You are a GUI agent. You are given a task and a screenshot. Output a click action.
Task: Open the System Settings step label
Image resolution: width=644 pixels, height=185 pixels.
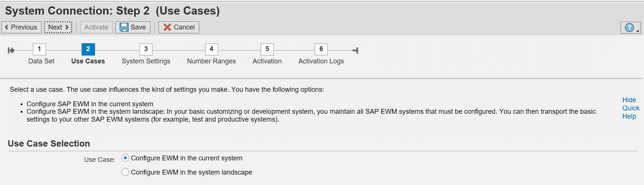coord(146,61)
